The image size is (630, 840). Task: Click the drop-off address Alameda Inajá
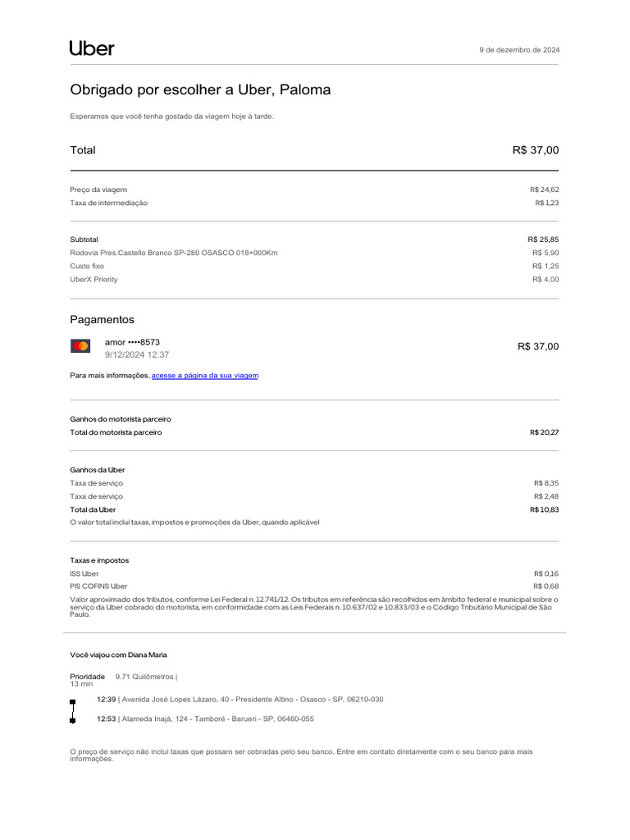point(217,719)
